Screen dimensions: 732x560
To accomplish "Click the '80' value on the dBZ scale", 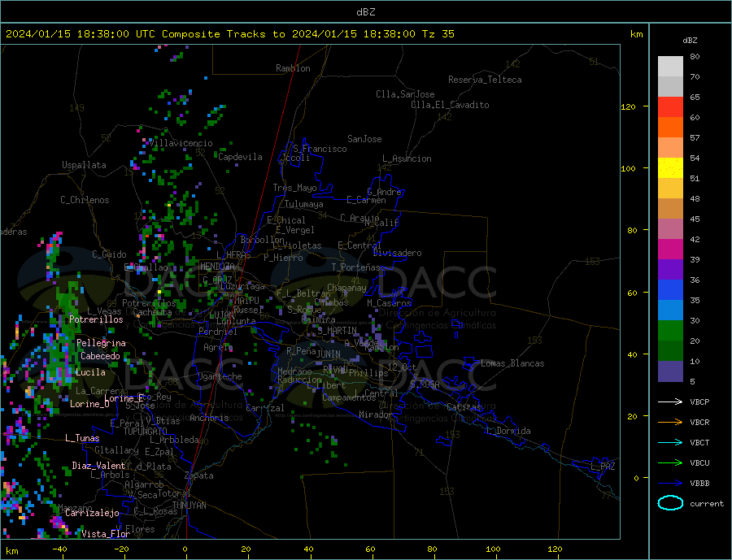I will pos(695,56).
